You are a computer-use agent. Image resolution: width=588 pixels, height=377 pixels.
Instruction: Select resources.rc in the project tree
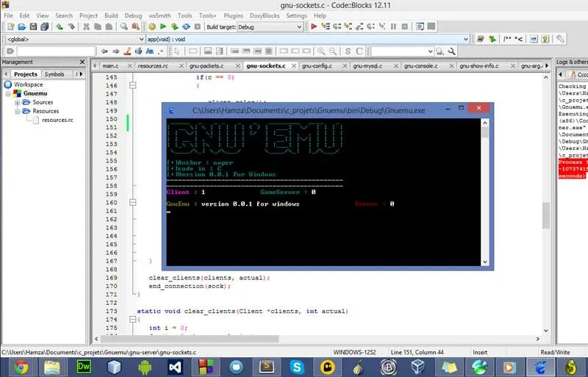[x=57, y=120]
